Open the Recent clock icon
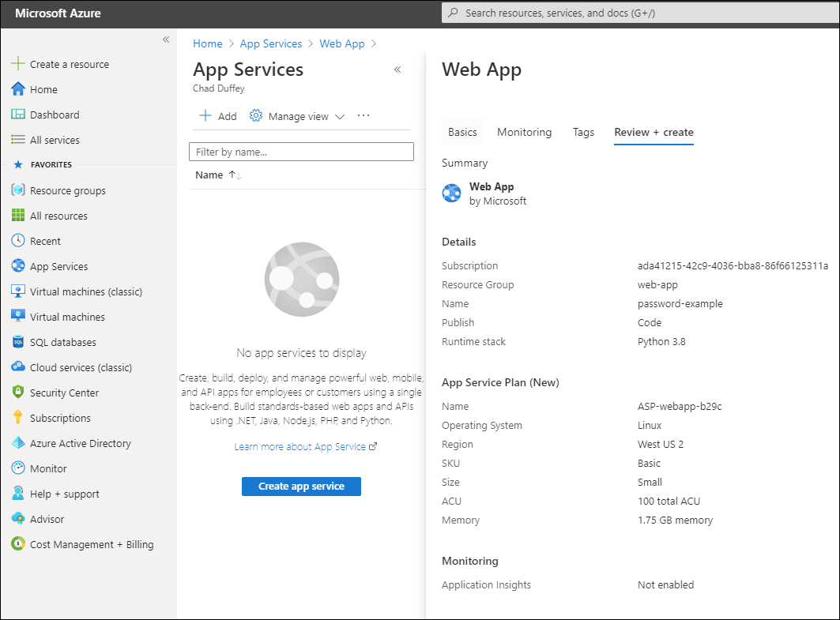This screenshot has height=620, width=840. click(x=17, y=240)
